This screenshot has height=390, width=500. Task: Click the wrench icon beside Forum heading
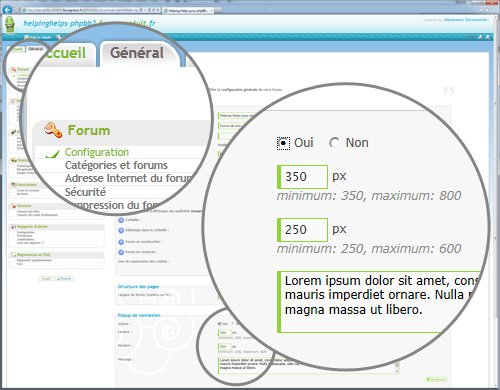pyautogui.click(x=53, y=130)
